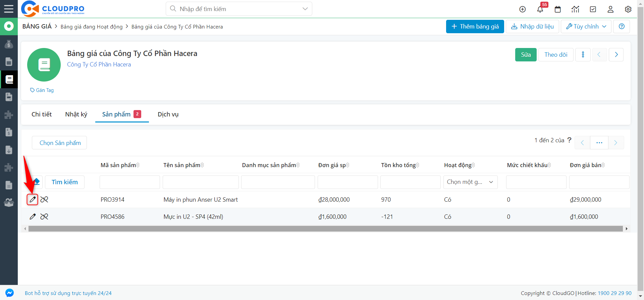Open the invoice dollar document sidebar icon
Image resolution: width=644 pixels, height=300 pixels.
9,132
